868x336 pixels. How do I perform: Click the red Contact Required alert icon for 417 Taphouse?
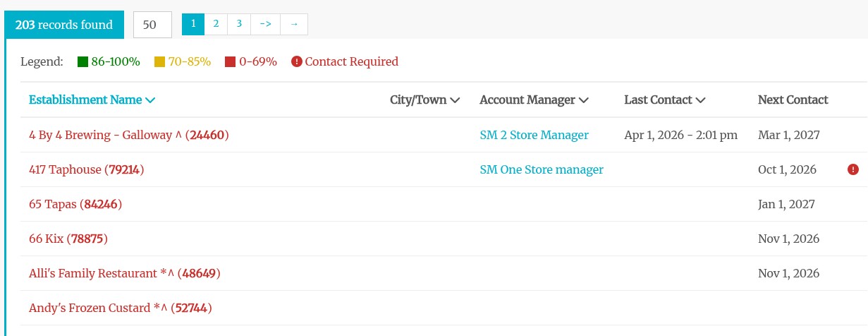(x=853, y=169)
